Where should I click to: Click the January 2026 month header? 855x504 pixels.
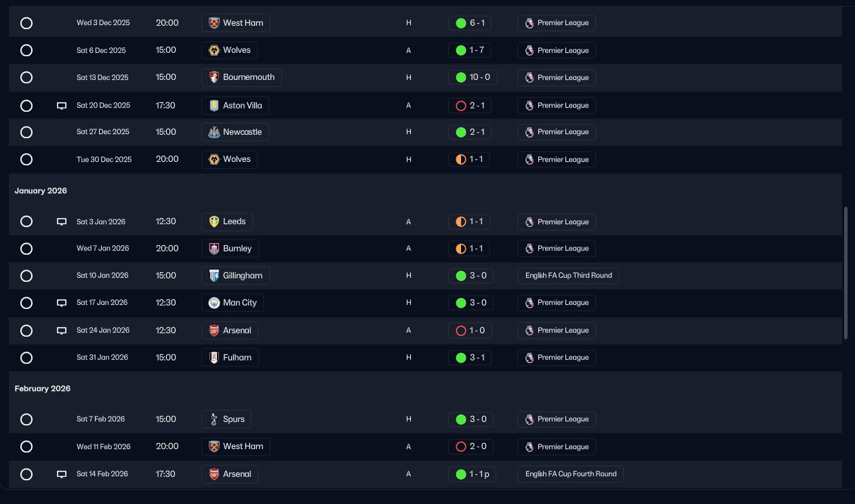pos(41,191)
